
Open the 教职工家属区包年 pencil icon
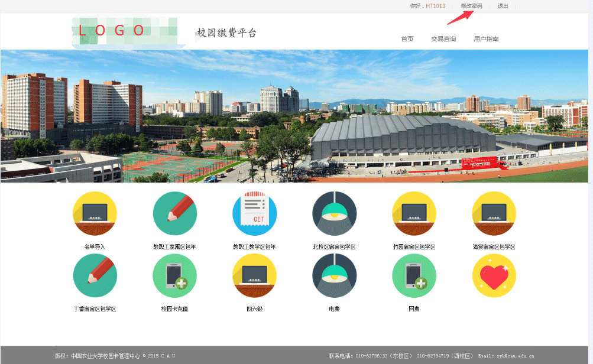coord(175,213)
